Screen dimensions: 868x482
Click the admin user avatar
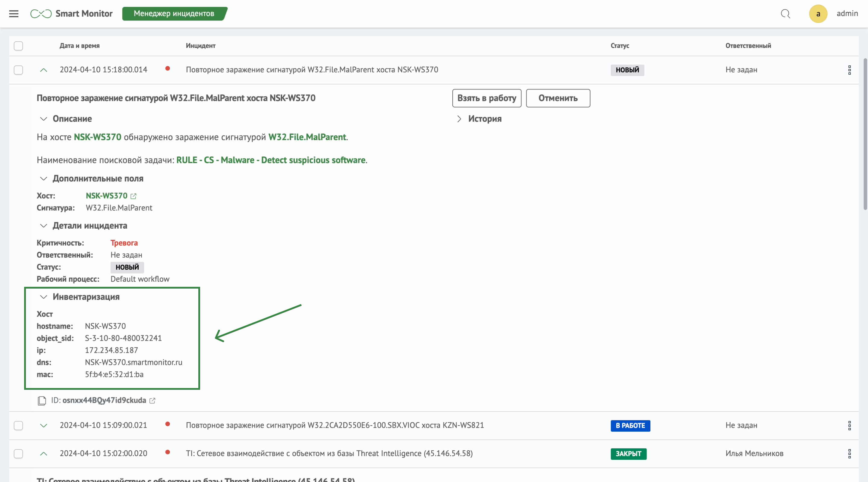pos(818,14)
